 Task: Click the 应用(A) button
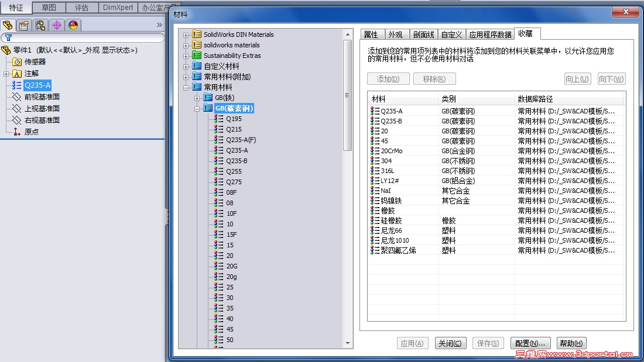tap(413, 343)
